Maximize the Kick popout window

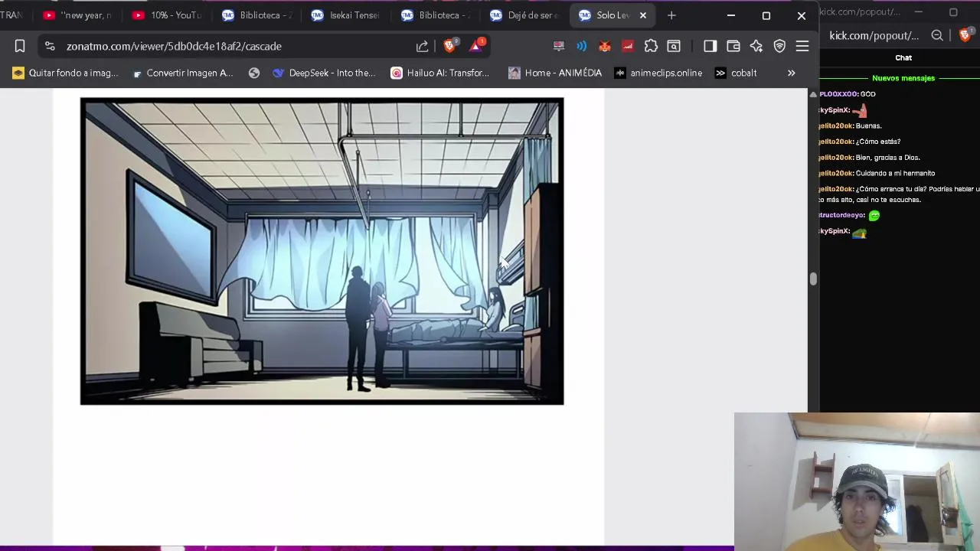(x=953, y=12)
